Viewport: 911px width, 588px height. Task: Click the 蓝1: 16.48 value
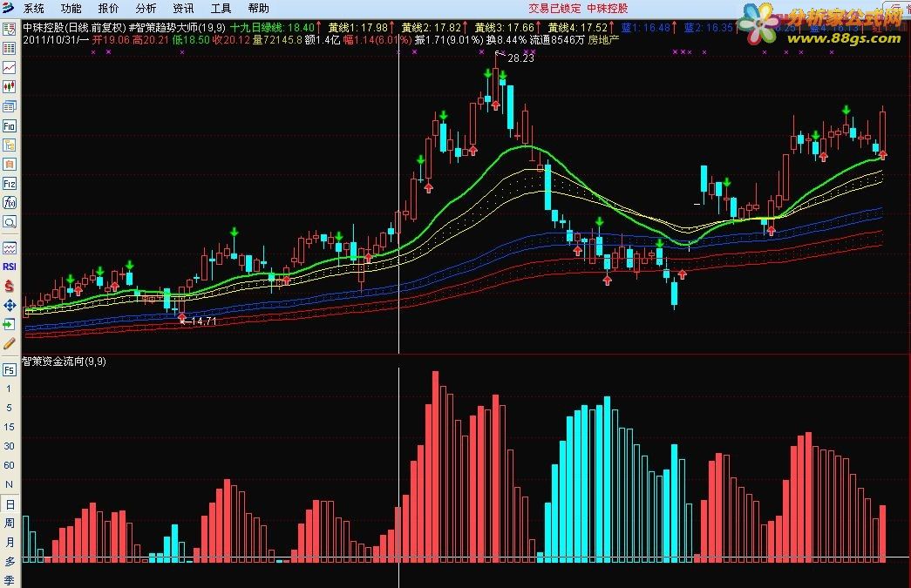click(645, 27)
